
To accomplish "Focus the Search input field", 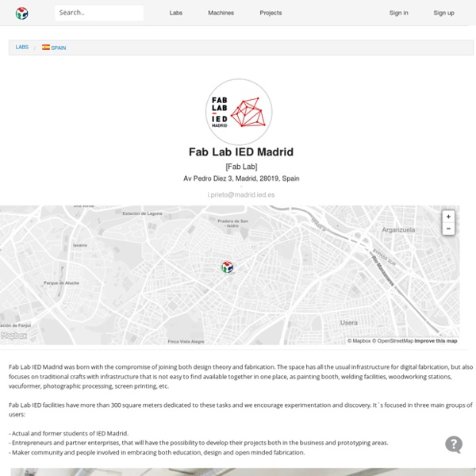I will 99,13.
